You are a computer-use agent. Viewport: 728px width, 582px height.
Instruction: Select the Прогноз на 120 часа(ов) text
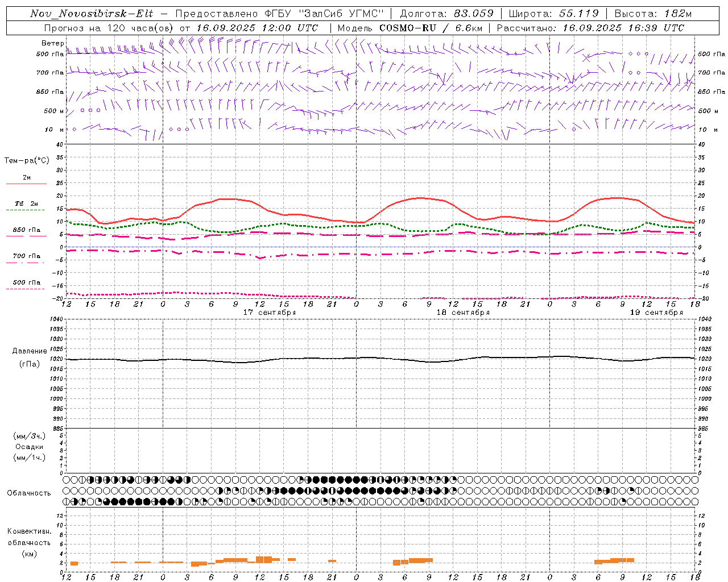pos(109,28)
